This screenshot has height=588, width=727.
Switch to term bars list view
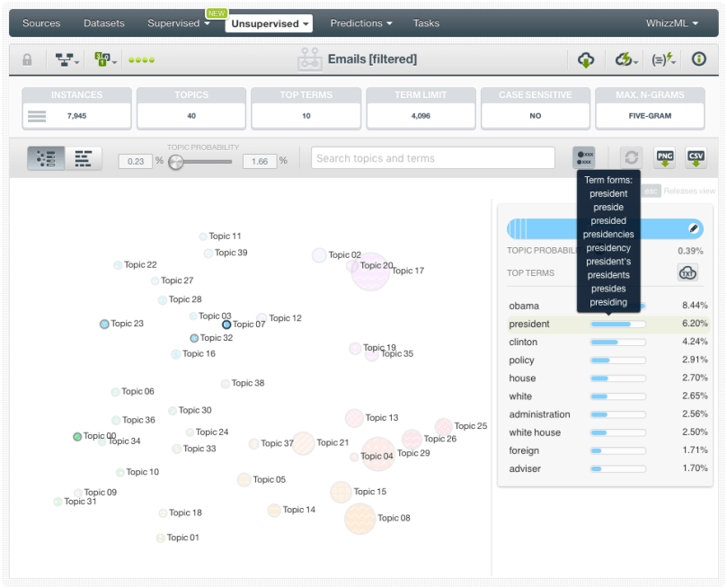[84, 158]
